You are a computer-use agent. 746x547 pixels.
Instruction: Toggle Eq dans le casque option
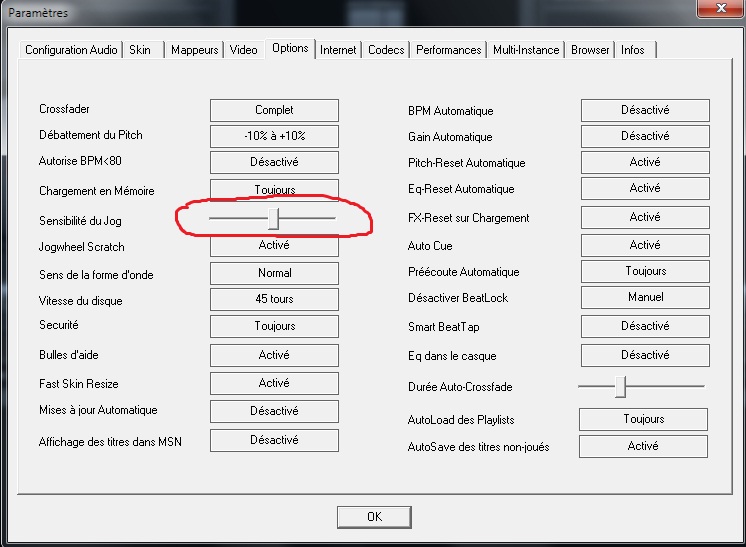pos(645,355)
